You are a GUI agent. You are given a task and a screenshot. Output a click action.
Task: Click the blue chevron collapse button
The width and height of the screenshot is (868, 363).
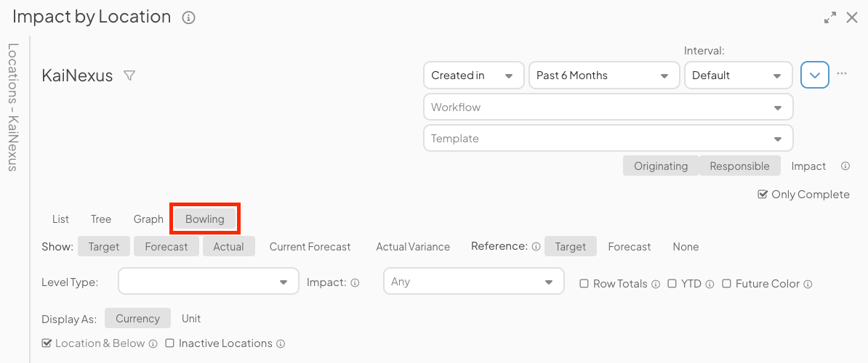[x=815, y=75]
